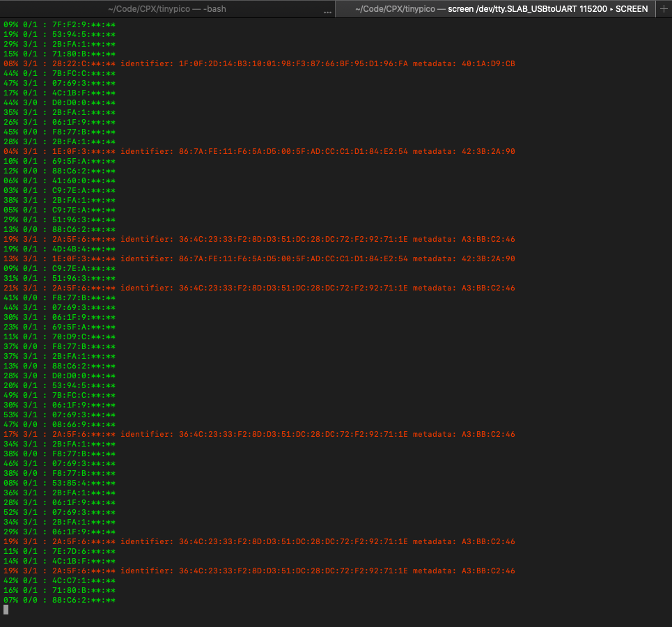Click the red 21% 2A:5F:6 line

[60, 288]
